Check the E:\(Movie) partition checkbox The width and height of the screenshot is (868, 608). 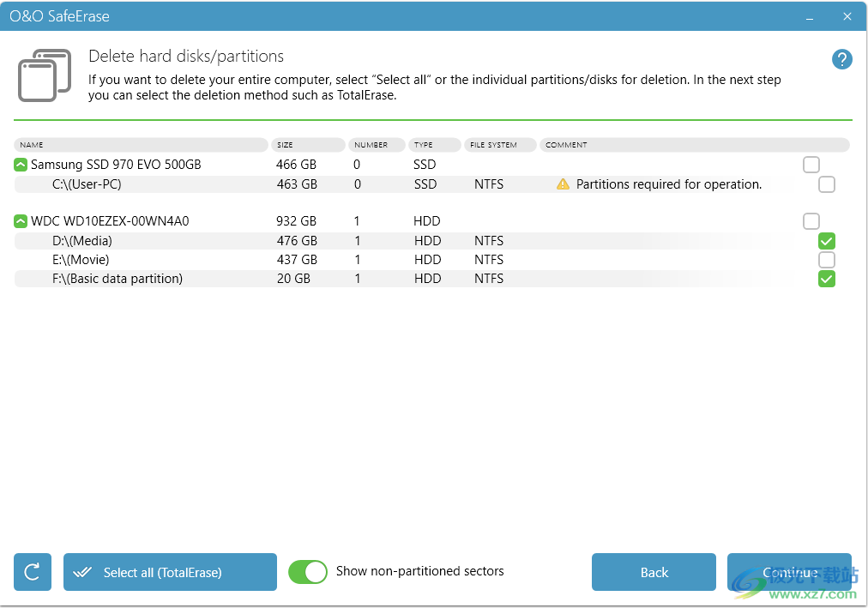coord(827,260)
